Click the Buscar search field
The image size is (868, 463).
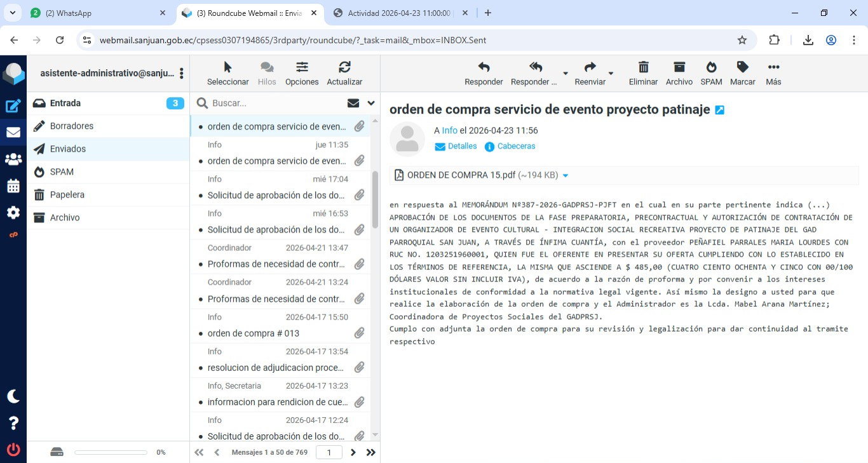(x=273, y=103)
